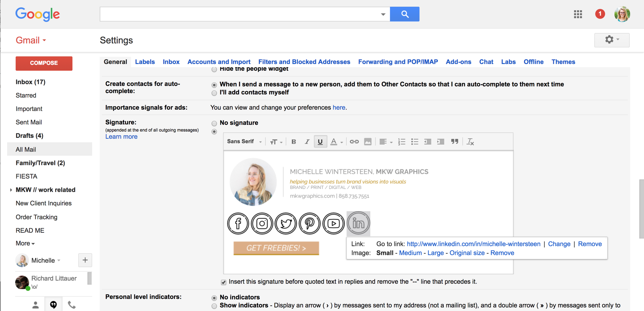Viewport: 644px width, 311px height.
Task: Open the Learn more signature link
Action: (121, 137)
